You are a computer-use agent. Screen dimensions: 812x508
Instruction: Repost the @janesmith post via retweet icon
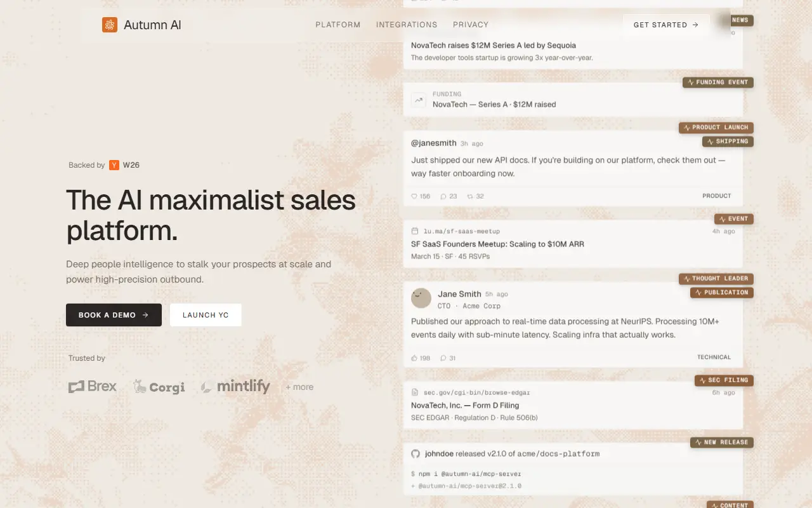pos(470,196)
